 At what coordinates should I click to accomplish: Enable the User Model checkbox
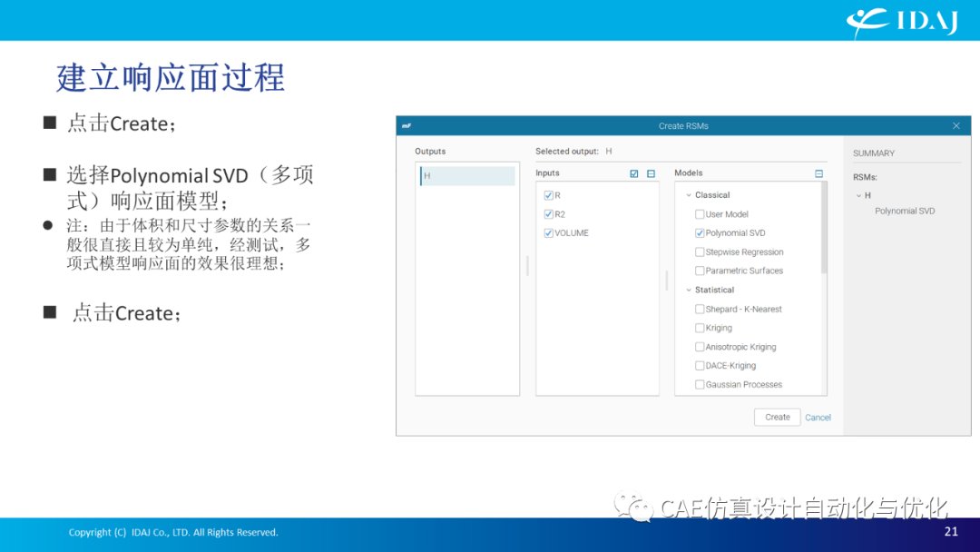tap(700, 213)
